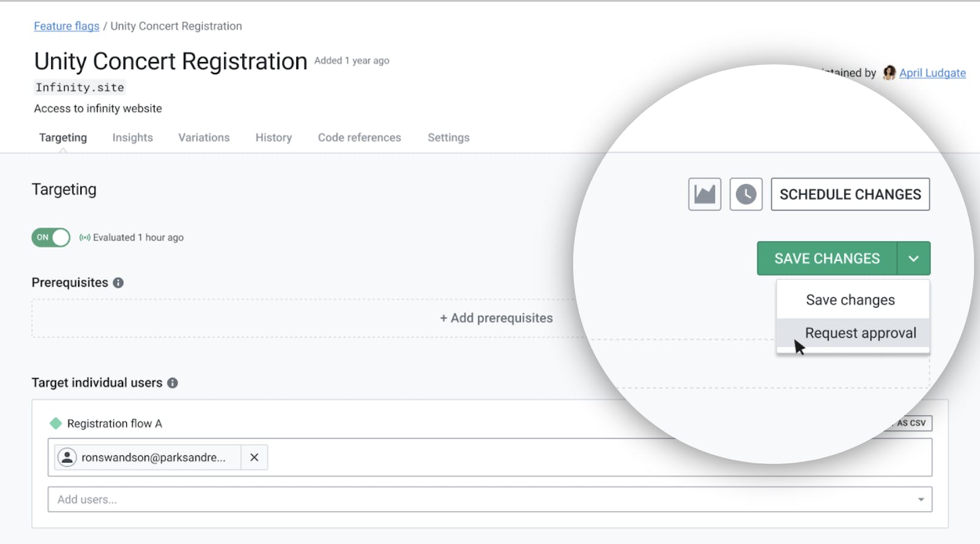The image size is (980, 544).
Task: Click + Add prerequisites
Action: 496,318
